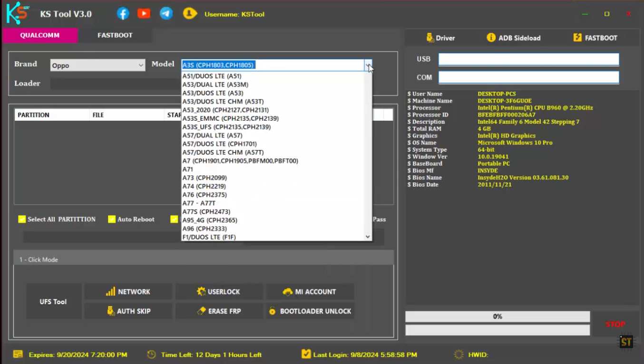Image resolution: width=644 pixels, height=364 pixels.
Task: Open the Telegram link icon
Action: [166, 14]
